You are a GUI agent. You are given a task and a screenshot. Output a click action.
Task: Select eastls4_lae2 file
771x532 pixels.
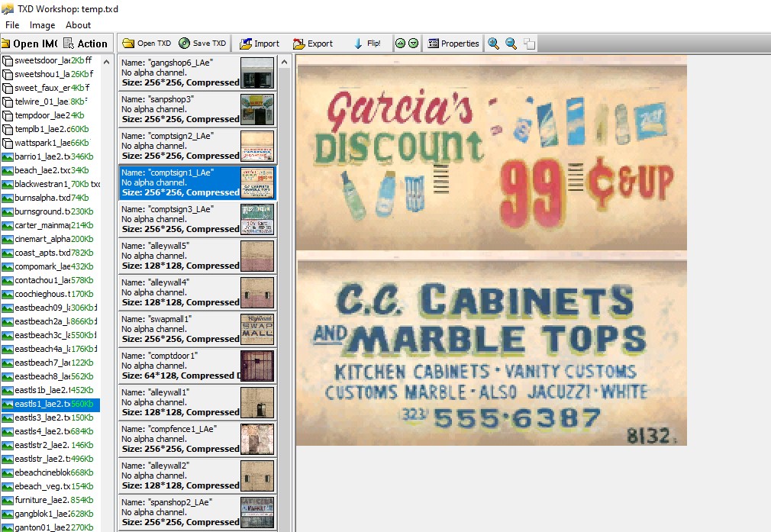coord(50,432)
